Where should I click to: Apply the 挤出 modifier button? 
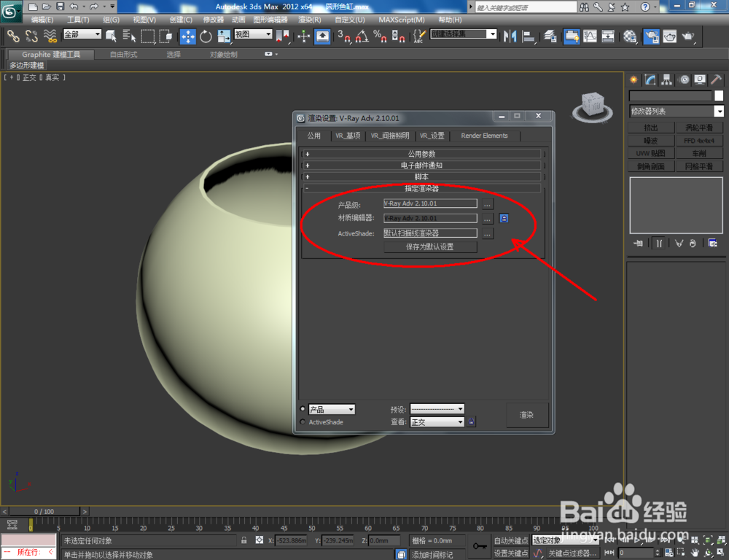tap(651, 128)
